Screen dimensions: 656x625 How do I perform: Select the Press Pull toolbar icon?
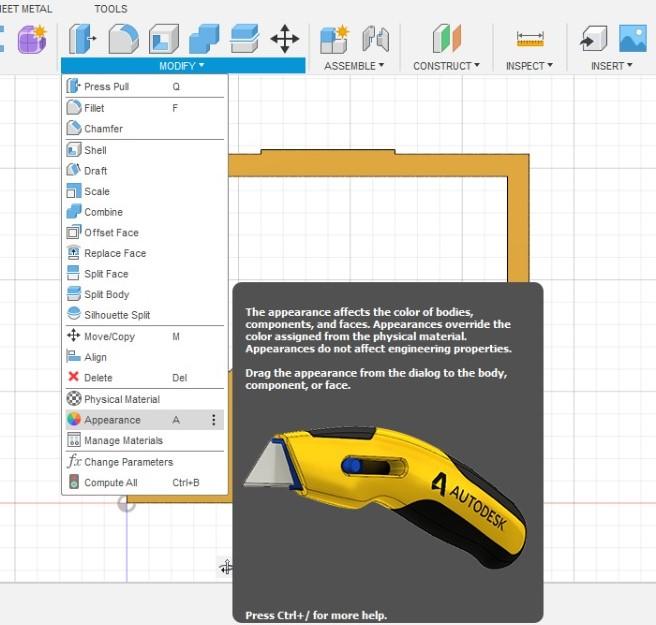[82, 39]
